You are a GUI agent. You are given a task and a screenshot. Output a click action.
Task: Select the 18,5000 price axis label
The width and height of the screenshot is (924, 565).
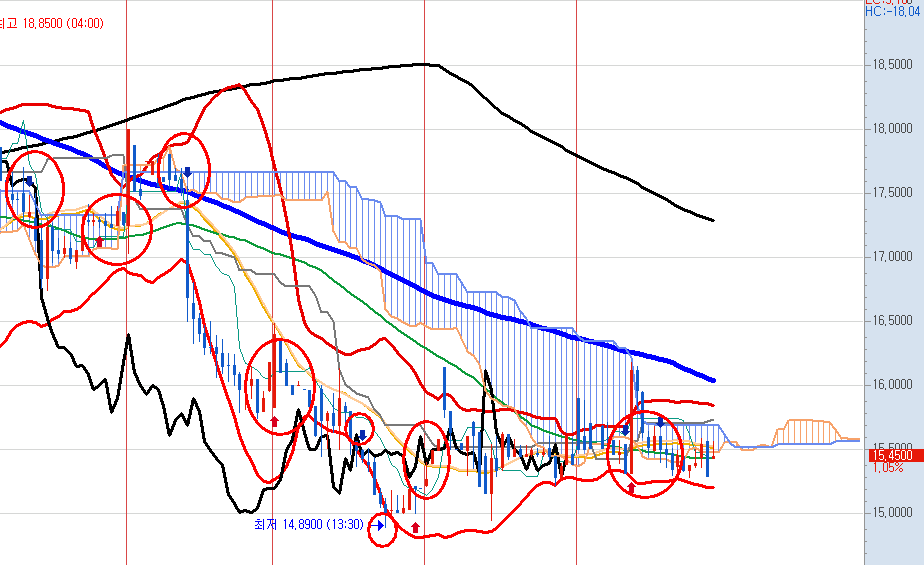(x=892, y=65)
